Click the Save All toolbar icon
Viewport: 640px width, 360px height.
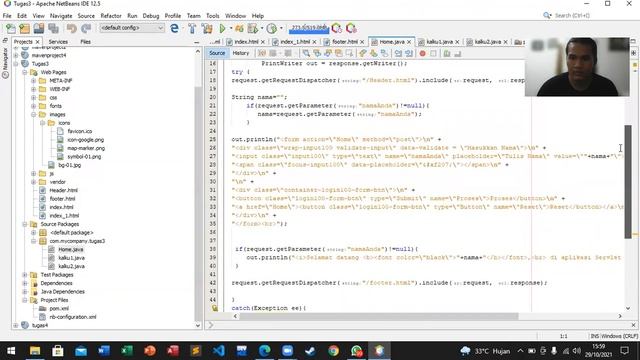[53, 28]
